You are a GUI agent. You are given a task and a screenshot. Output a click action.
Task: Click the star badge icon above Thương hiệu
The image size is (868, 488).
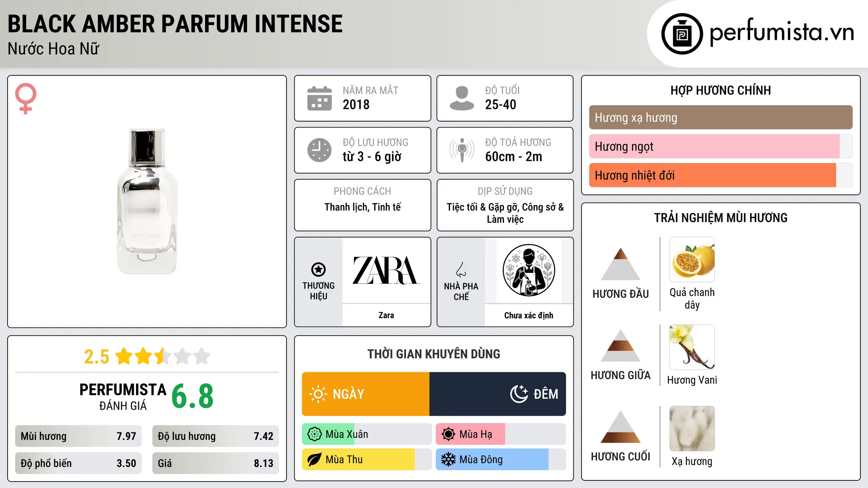coord(318,269)
